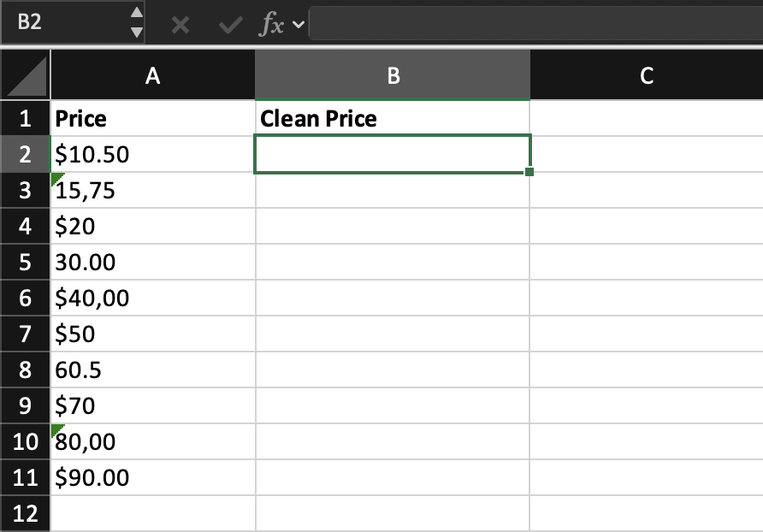Select row 5 header

[25, 262]
